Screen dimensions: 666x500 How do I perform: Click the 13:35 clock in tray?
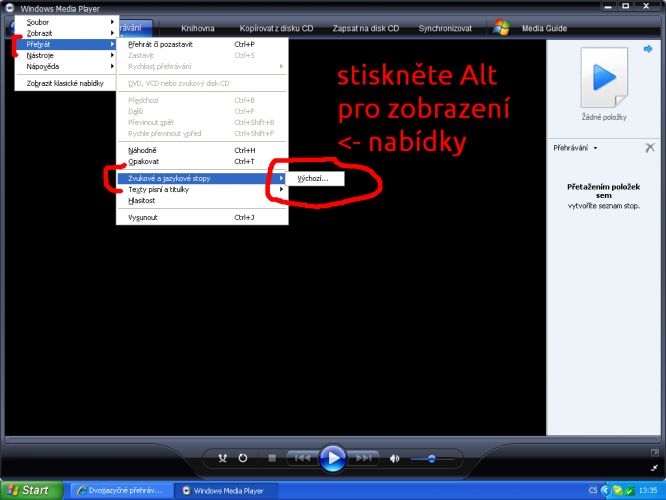pyautogui.click(x=648, y=490)
